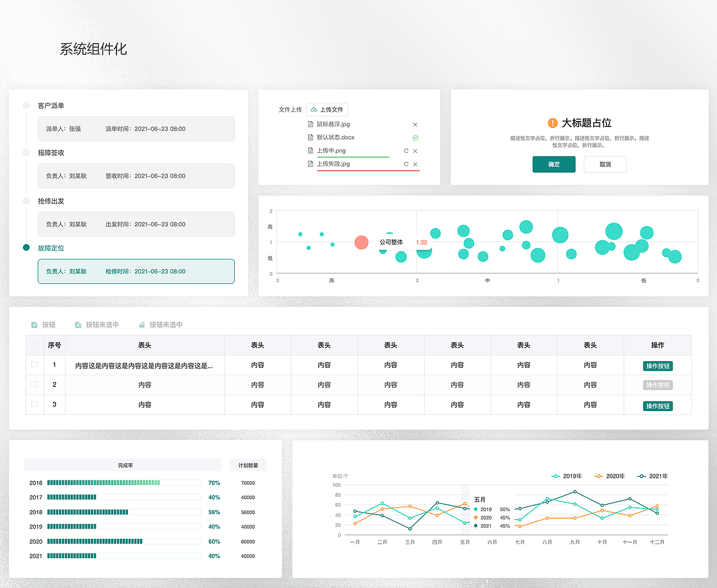Click the 70000 planned quantity value
Viewport: 717px width, 588px height.
coord(248,483)
